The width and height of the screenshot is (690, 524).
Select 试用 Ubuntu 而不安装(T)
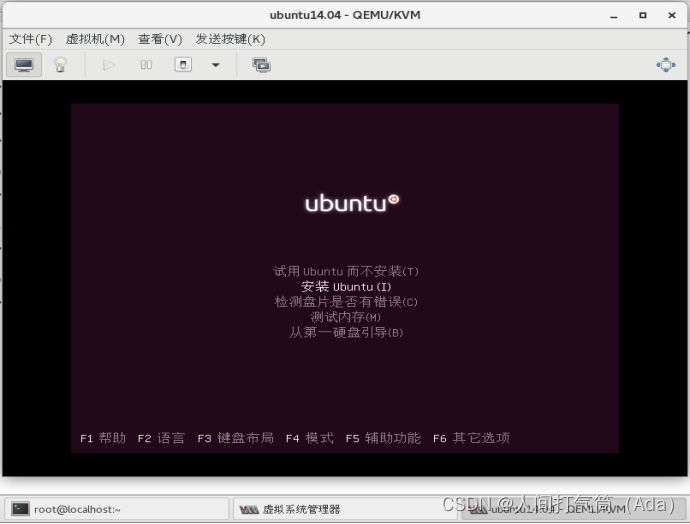coord(345,271)
